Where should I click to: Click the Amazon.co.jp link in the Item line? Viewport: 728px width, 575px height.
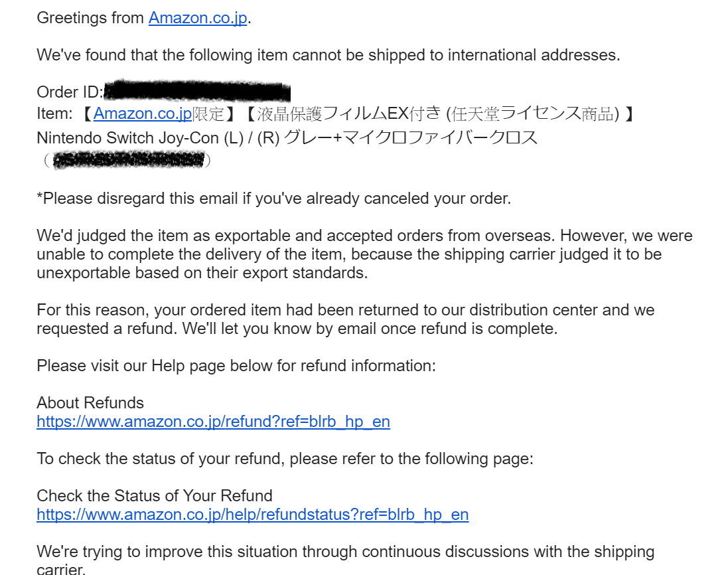(x=142, y=114)
